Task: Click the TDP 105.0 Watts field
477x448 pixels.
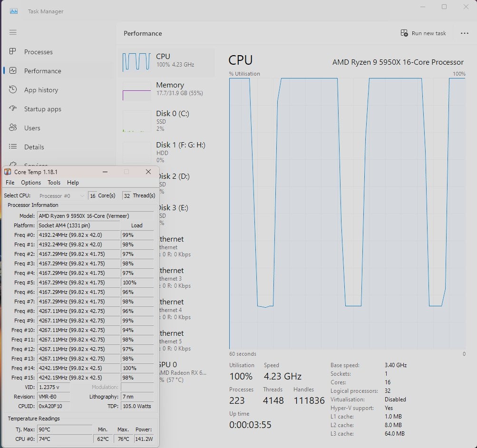Action: click(137, 406)
